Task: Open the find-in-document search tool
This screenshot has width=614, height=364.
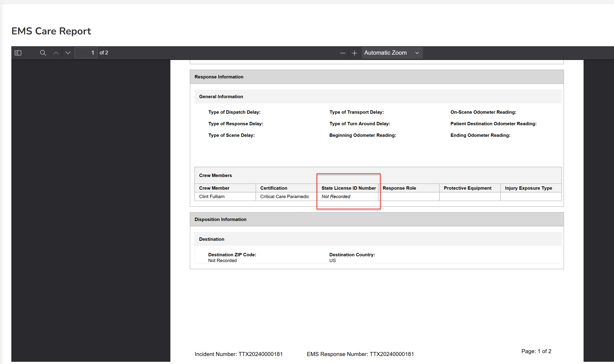Action: [x=43, y=53]
